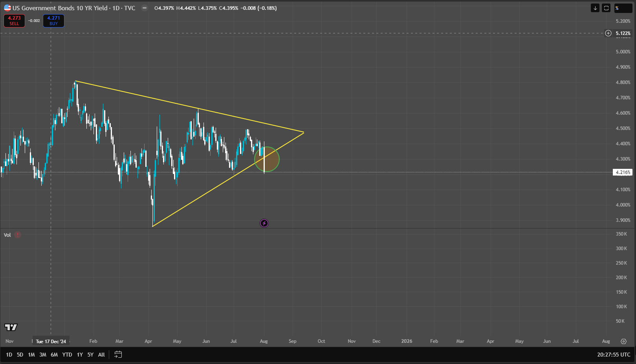Viewport: 636px width, 364px height.
Task: Click the red warning icon next to Vol
Action: 18,235
